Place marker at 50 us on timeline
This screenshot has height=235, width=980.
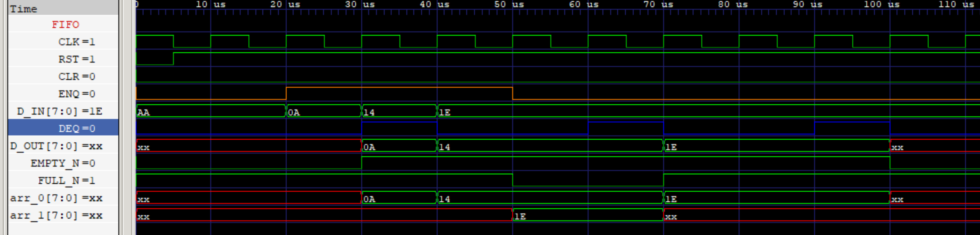tap(513, 5)
